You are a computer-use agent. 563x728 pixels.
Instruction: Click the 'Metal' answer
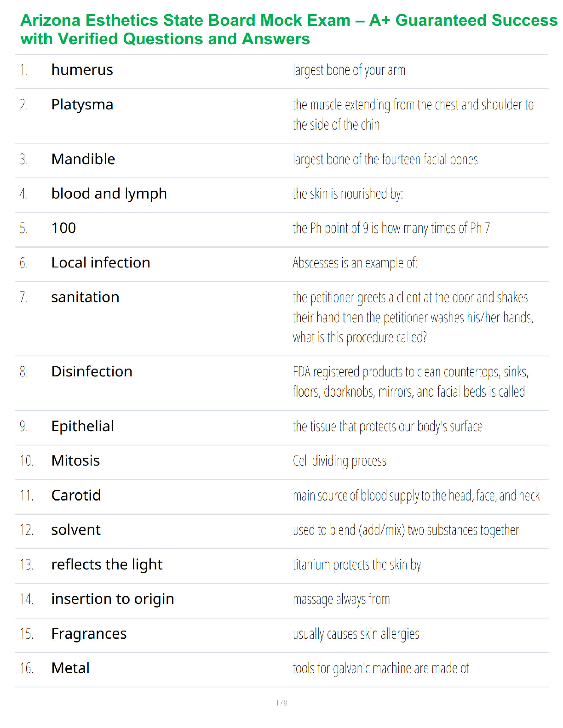coord(70,668)
